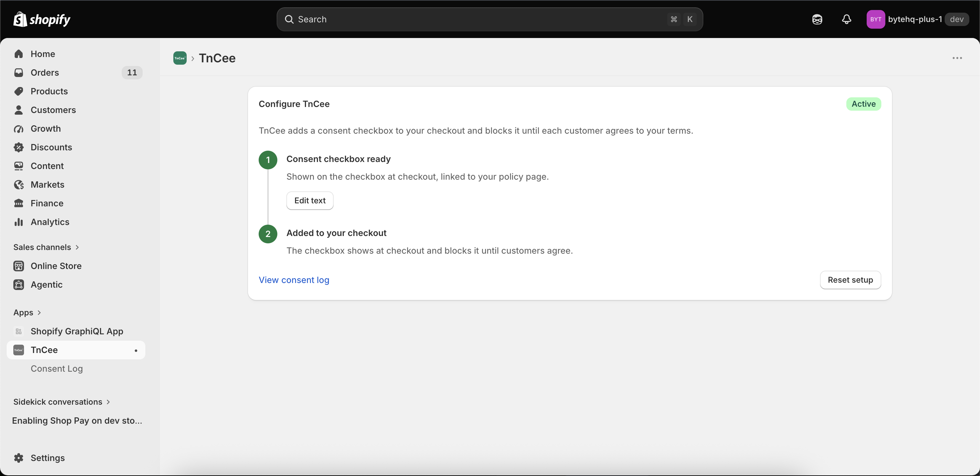Click the Consent checkbox ready step title
This screenshot has height=476, width=980.
point(339,159)
